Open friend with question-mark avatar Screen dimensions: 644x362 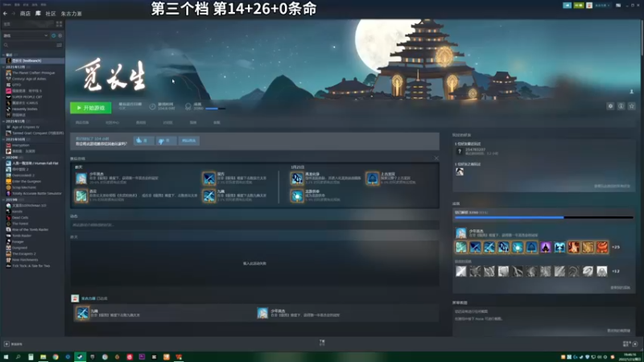coord(460,151)
